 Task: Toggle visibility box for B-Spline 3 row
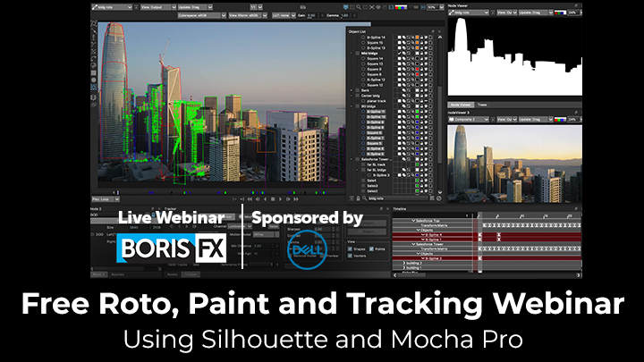coord(399,175)
